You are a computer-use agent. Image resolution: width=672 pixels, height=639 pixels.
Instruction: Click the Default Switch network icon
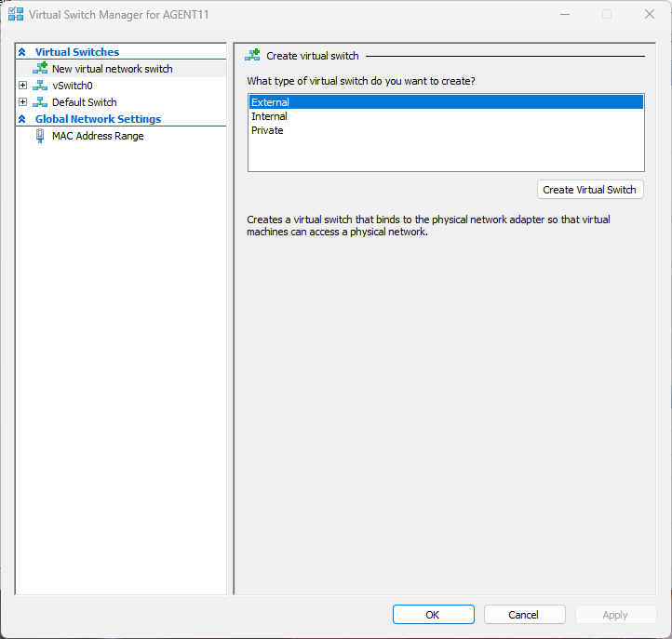click(40, 102)
